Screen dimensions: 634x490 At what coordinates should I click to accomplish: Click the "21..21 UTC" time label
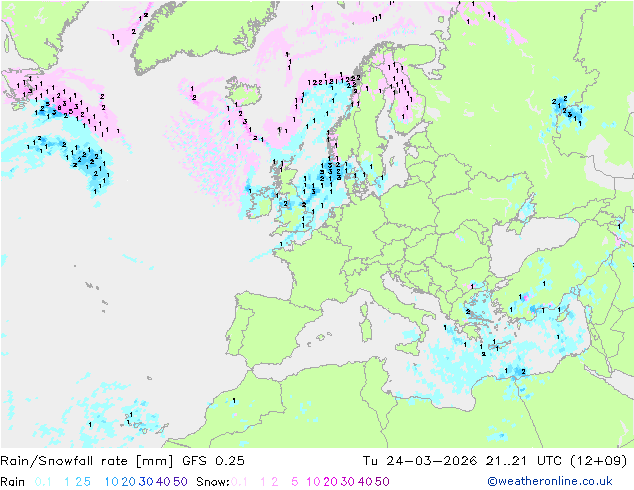(524, 461)
